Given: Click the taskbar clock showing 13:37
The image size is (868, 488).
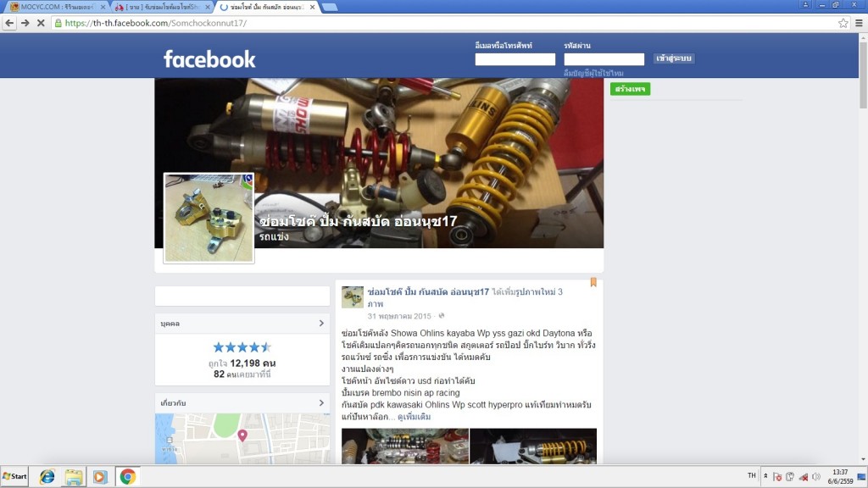Looking at the screenshot, I should click(x=840, y=476).
